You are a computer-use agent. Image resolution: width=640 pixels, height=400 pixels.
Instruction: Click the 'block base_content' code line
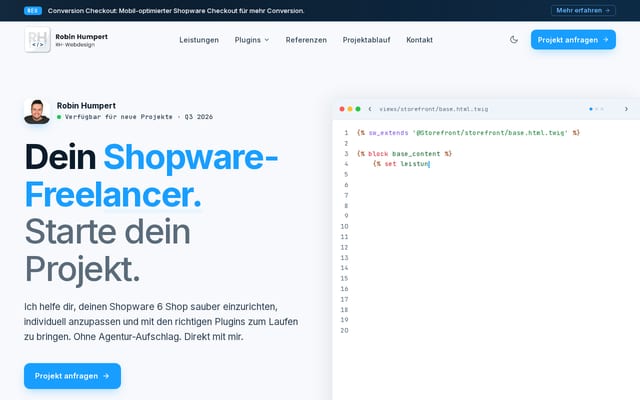click(x=404, y=154)
